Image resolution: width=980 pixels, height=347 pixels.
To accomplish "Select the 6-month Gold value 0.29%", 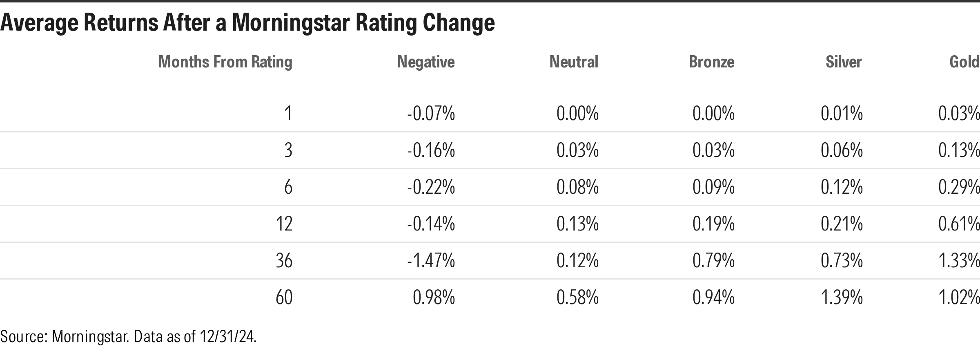I will 959,187.
